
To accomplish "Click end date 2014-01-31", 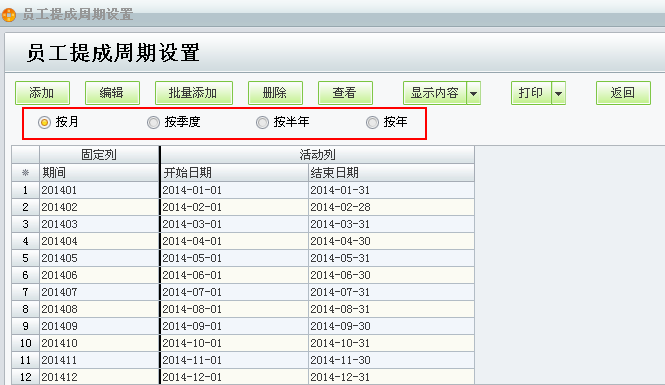I will 391,190.
